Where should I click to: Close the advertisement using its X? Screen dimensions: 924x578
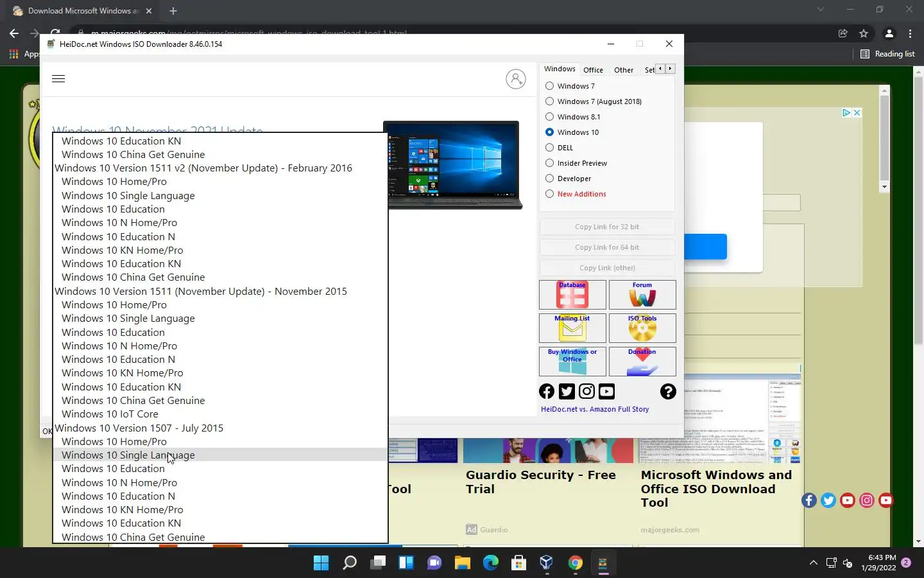pos(857,112)
